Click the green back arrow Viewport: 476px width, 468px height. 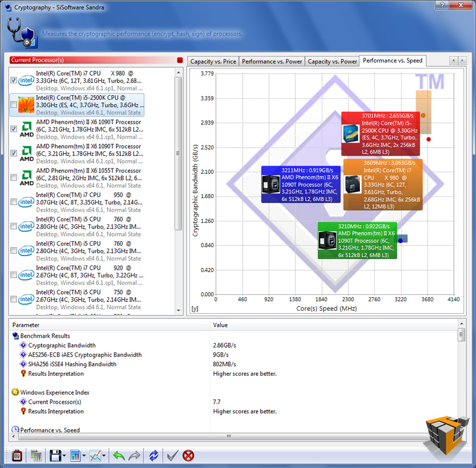click(x=118, y=455)
